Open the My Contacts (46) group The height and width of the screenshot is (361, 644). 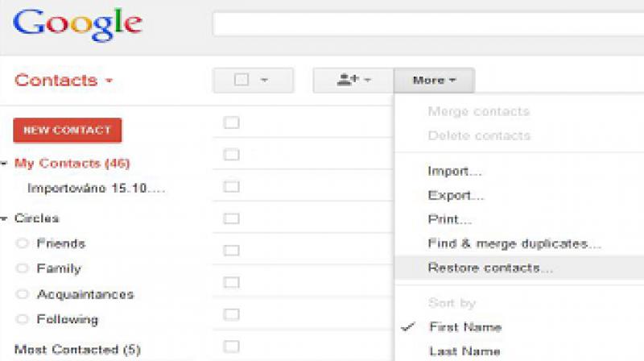click(x=72, y=164)
